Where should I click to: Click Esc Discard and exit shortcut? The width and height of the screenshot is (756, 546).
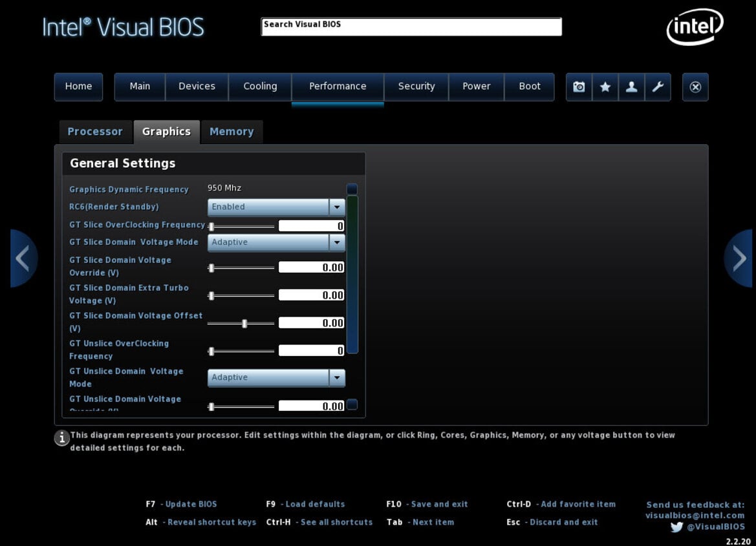click(x=552, y=522)
